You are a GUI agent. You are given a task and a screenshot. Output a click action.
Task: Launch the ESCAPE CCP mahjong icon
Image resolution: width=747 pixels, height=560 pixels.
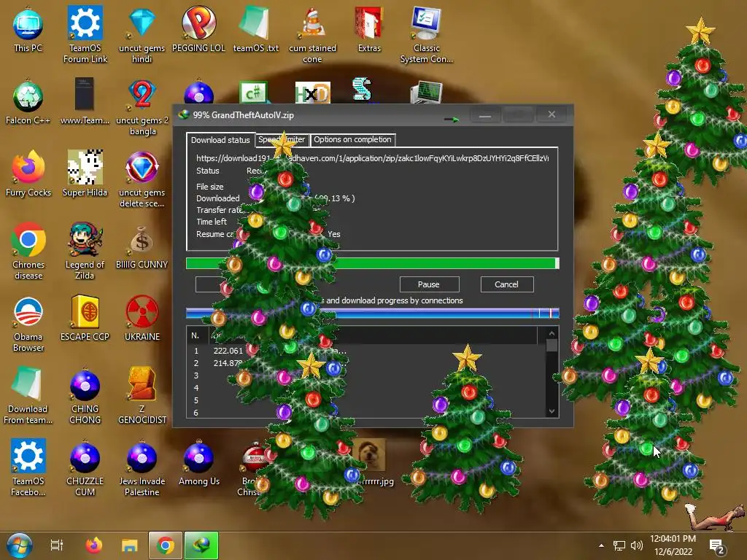[x=85, y=318]
